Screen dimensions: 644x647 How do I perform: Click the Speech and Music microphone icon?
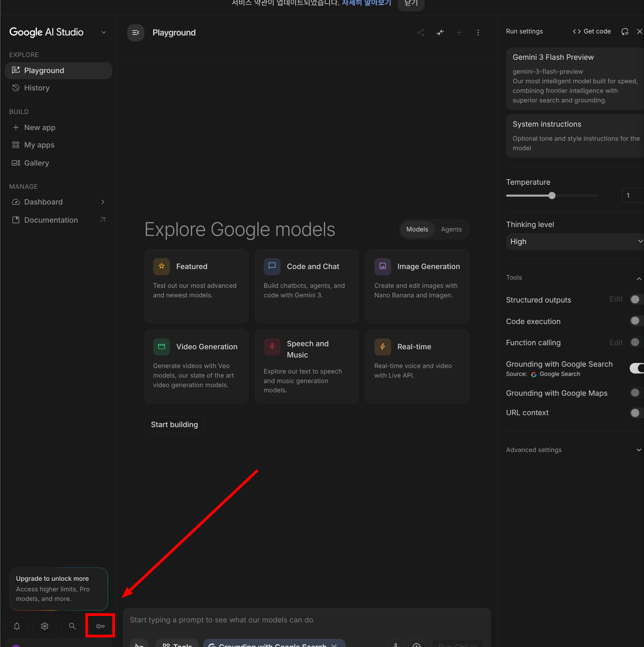[x=272, y=347]
